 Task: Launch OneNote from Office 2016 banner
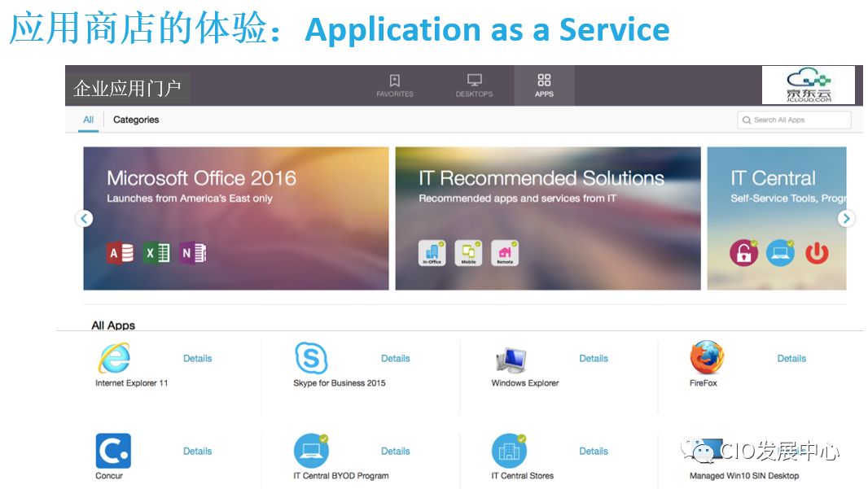pos(193,253)
